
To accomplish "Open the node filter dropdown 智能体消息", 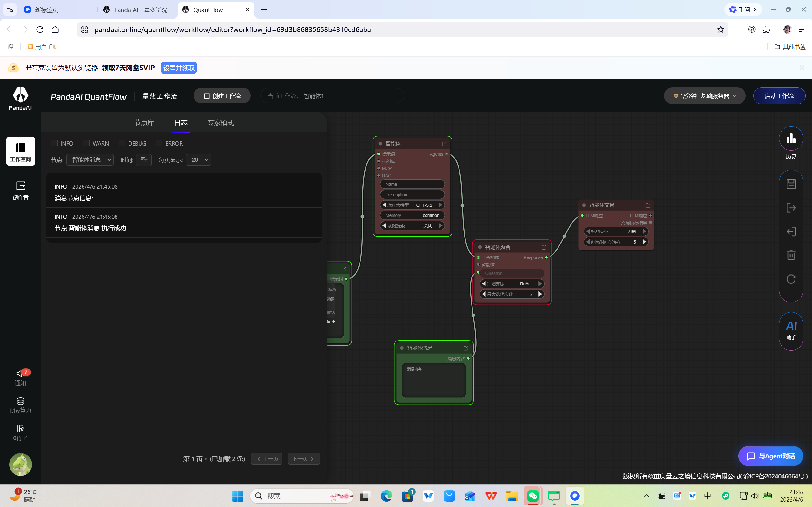I will coord(90,159).
